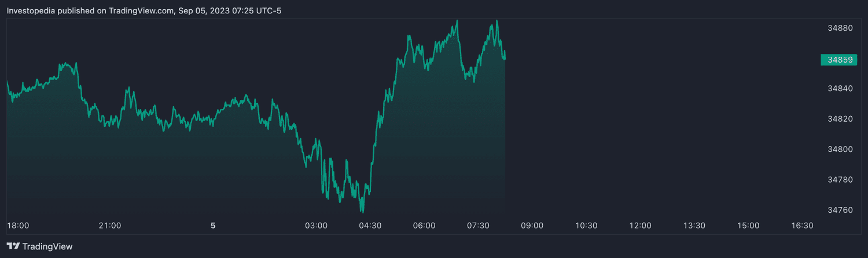Click the 13:30 time axis label
Image resolution: width=868 pixels, height=258 pixels.
(694, 225)
